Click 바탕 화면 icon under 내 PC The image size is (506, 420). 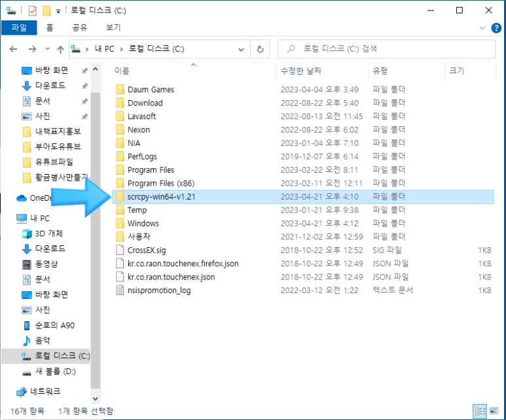point(27,295)
